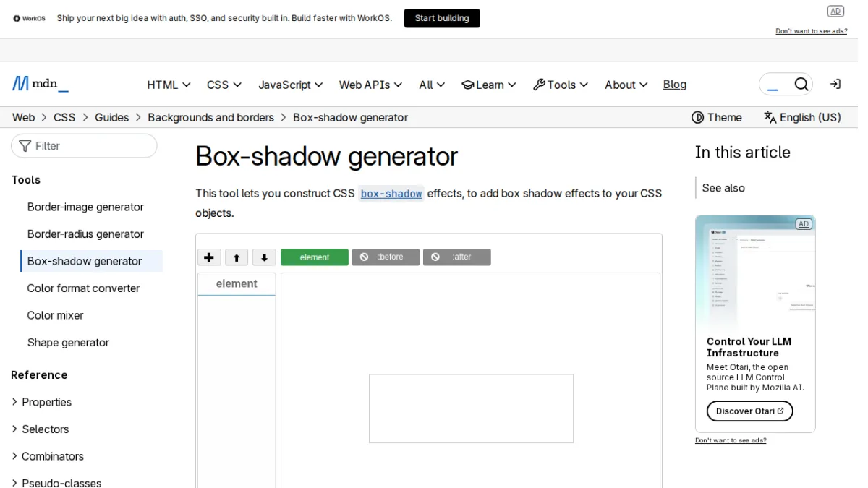Click the Start building button
Screen dimensions: 868x488
[x=442, y=18]
